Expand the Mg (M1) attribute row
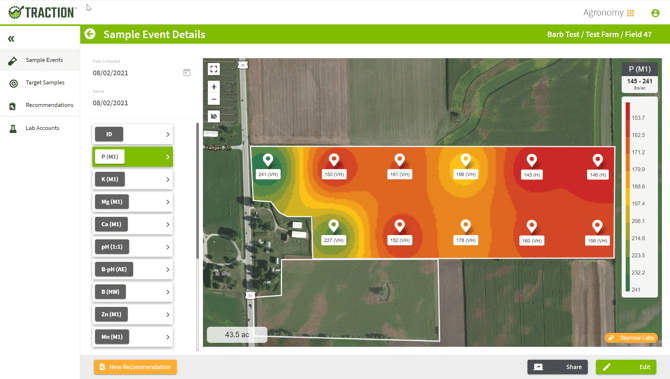The height and width of the screenshot is (379, 670). (x=132, y=202)
